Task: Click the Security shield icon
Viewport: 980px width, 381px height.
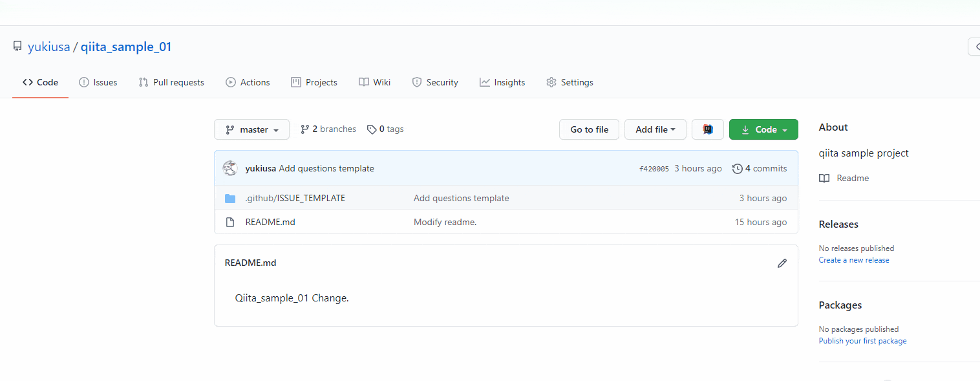Action: [x=416, y=82]
